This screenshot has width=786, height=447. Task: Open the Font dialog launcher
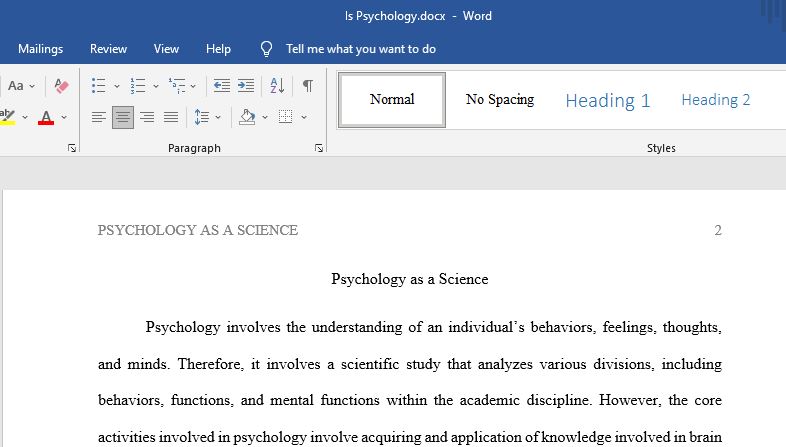[x=72, y=148]
